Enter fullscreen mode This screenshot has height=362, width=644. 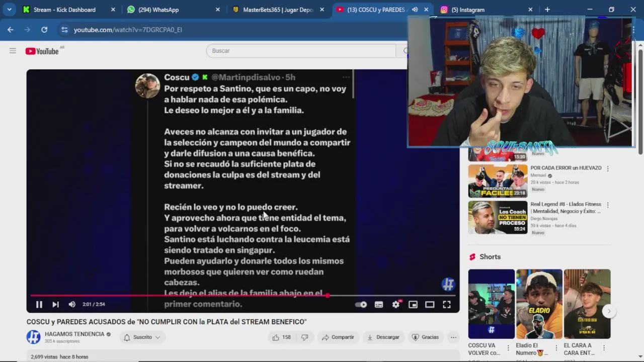[447, 304]
